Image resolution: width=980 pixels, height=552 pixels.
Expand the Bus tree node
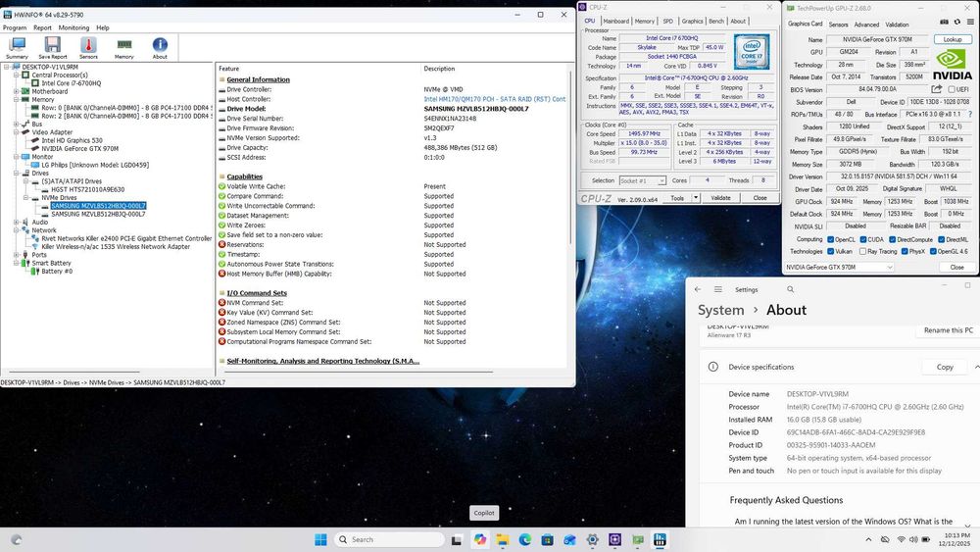pyautogui.click(x=17, y=124)
